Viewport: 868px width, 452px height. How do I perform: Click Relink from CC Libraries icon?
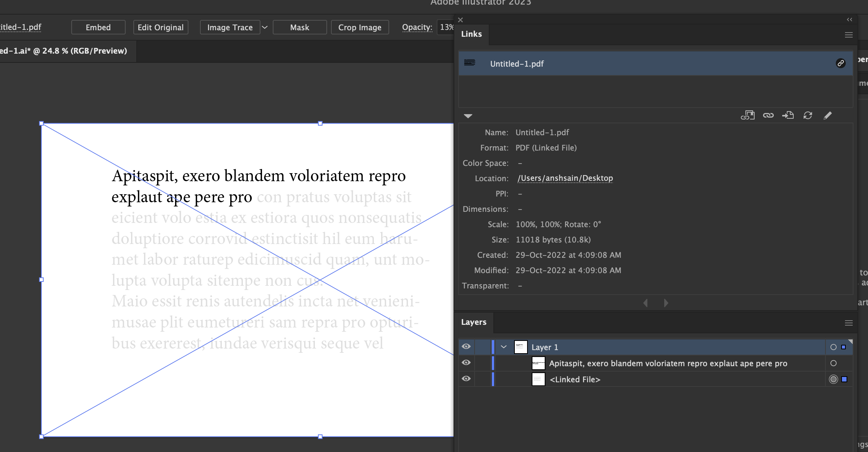(x=747, y=115)
